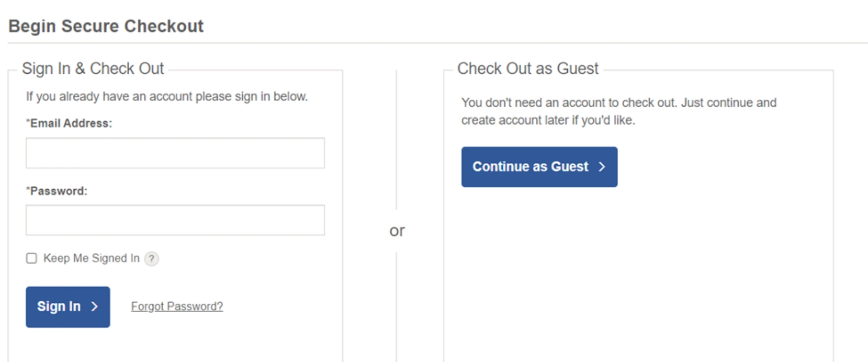
Task: Start guest checkout without an account
Action: (x=539, y=167)
